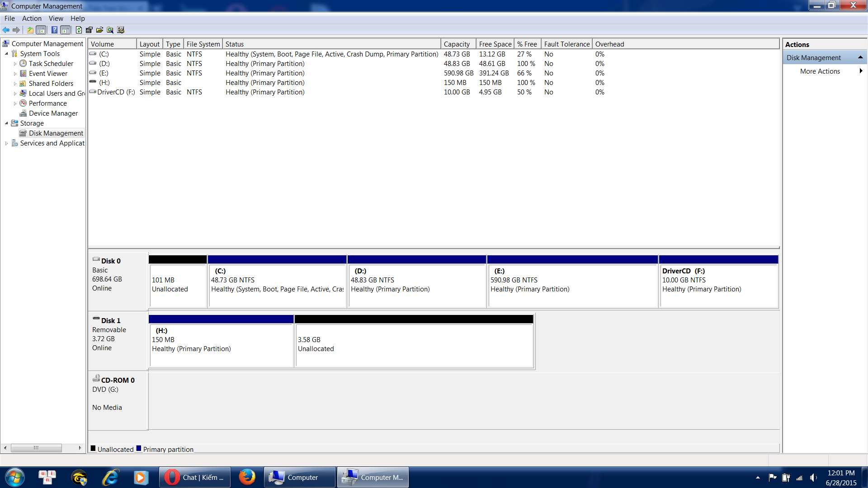
Task: Open Firefox from the taskbar
Action: (x=247, y=477)
